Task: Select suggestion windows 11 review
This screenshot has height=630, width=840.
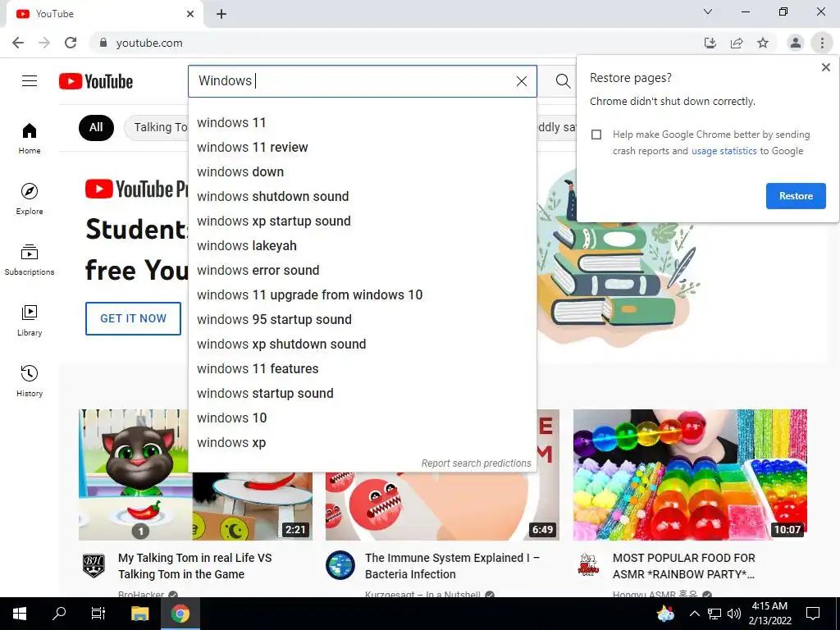Action: (x=363, y=148)
